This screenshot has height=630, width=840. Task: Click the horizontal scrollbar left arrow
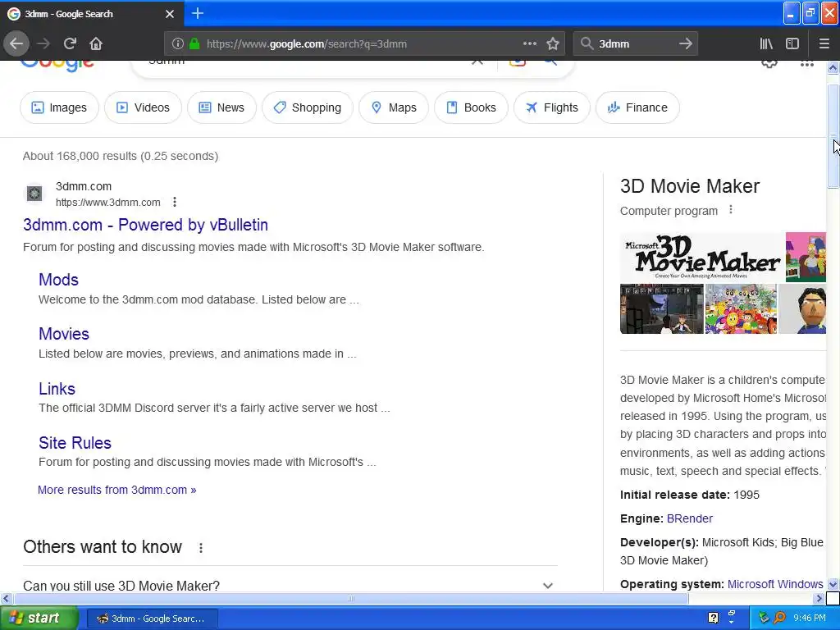click(x=6, y=598)
